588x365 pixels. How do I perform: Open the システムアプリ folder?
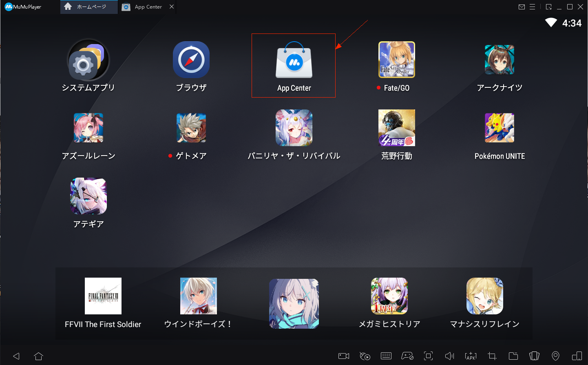[x=88, y=60]
